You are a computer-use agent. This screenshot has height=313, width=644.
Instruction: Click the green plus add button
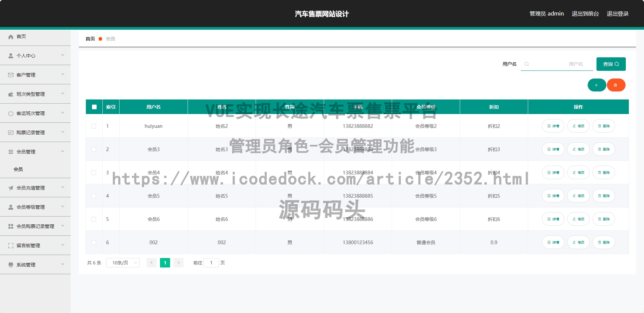pyautogui.click(x=597, y=85)
